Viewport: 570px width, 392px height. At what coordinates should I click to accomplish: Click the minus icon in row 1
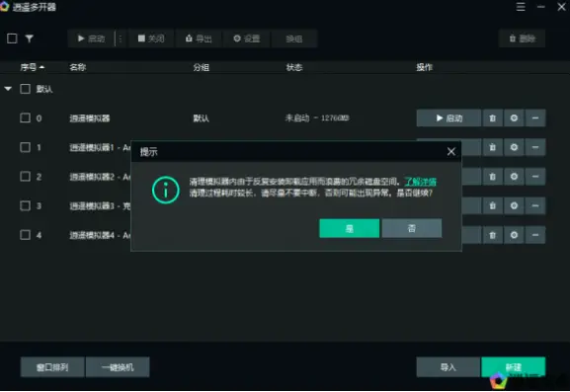(535, 147)
